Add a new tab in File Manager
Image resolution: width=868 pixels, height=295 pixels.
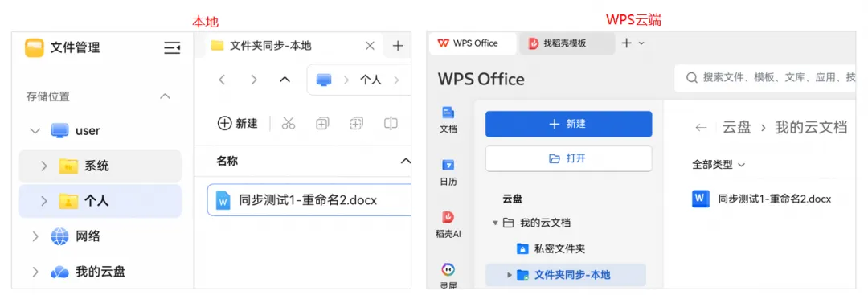(x=398, y=46)
